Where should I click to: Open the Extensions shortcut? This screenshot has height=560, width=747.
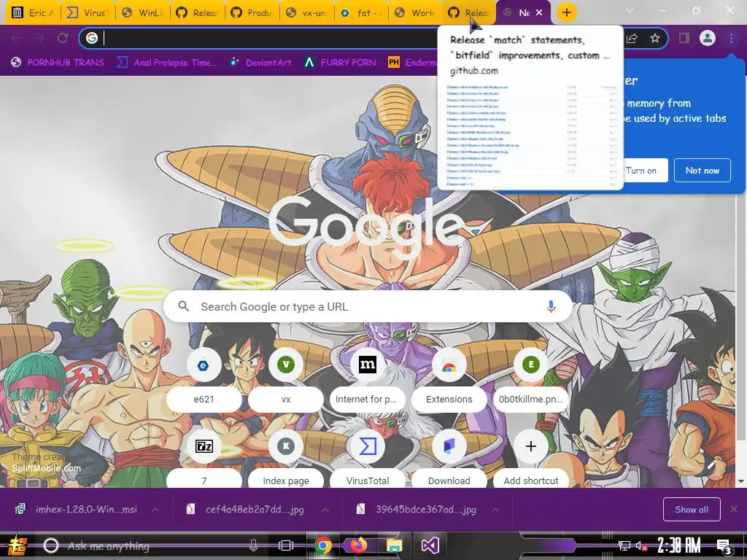coord(449,381)
